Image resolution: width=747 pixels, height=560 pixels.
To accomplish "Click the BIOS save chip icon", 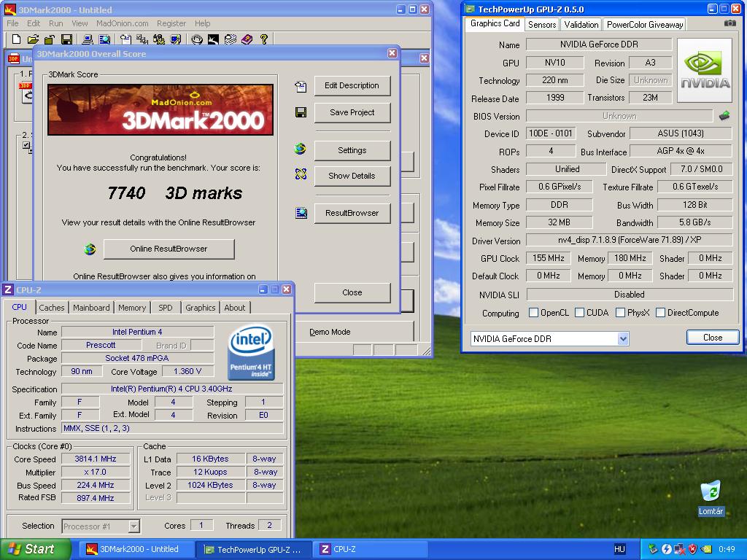I will pyautogui.click(x=724, y=116).
